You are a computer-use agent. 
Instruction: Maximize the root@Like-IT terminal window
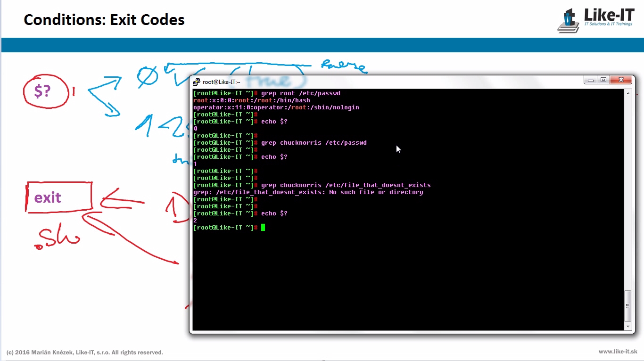pos(603,80)
